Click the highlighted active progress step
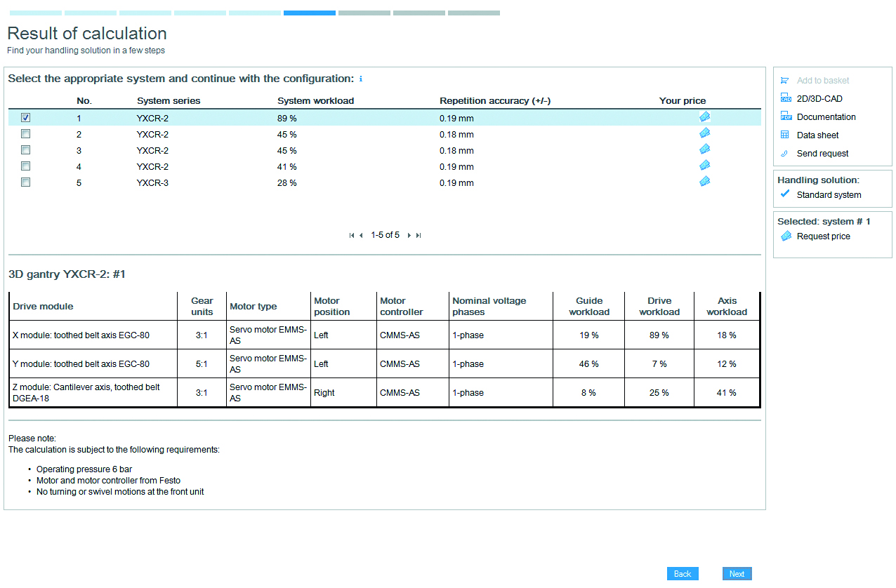 click(x=309, y=13)
